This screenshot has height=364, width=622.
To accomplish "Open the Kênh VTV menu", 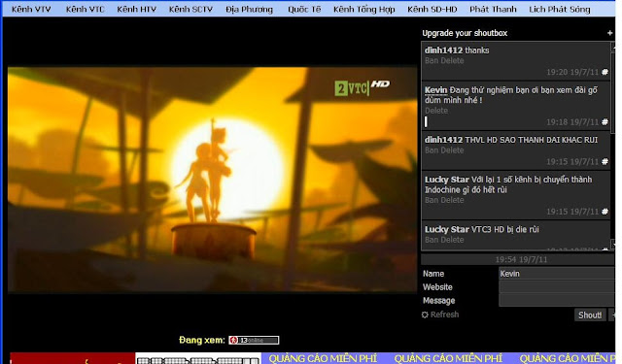I will (x=31, y=9).
